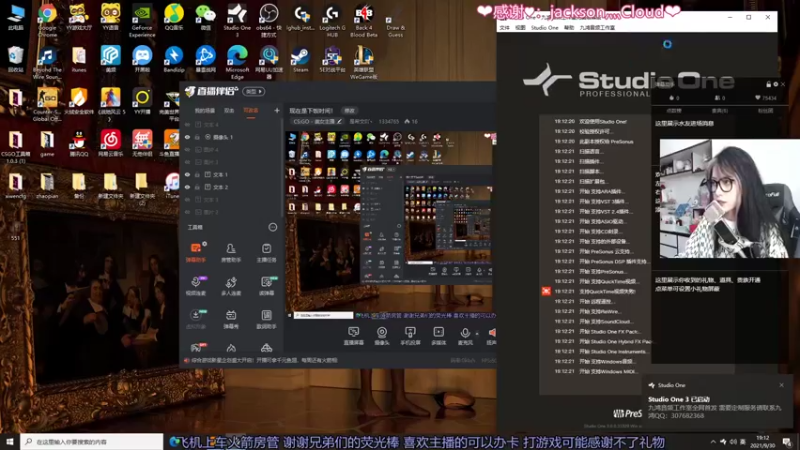Click the webcam preview thumbnail in overlay
The height and width of the screenshot is (450, 800).
tap(729, 198)
